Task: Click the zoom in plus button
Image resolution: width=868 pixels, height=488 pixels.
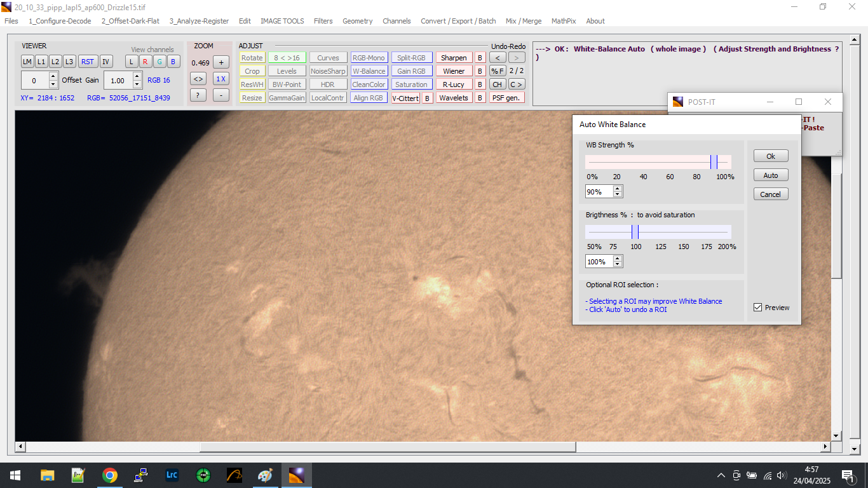Action: 221,62
